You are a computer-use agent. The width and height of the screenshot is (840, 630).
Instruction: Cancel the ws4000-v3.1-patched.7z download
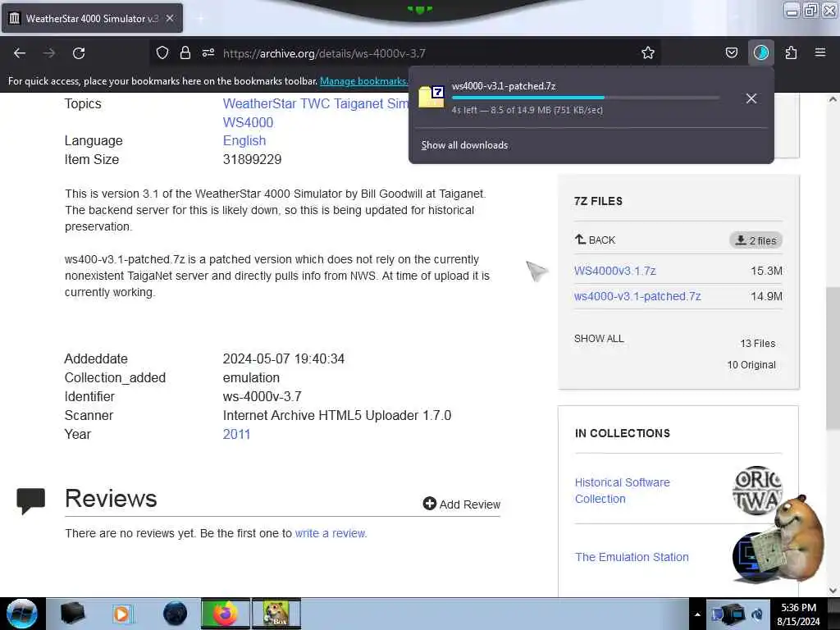[x=751, y=98]
